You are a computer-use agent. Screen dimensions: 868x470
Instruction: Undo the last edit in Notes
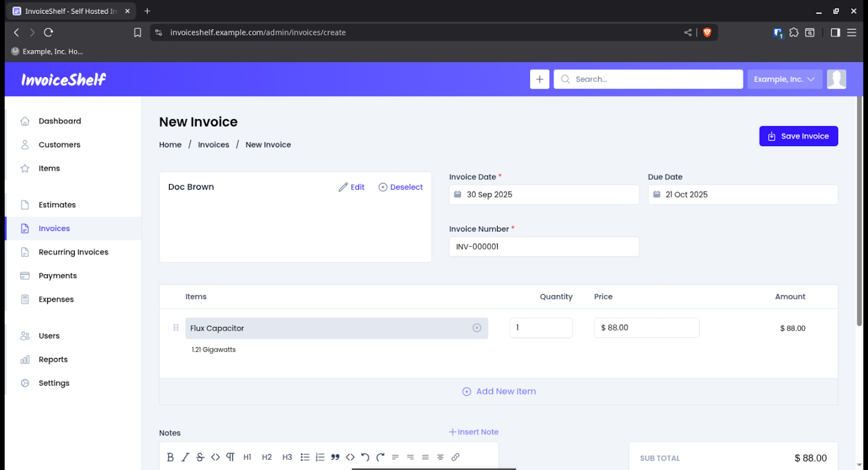365,457
